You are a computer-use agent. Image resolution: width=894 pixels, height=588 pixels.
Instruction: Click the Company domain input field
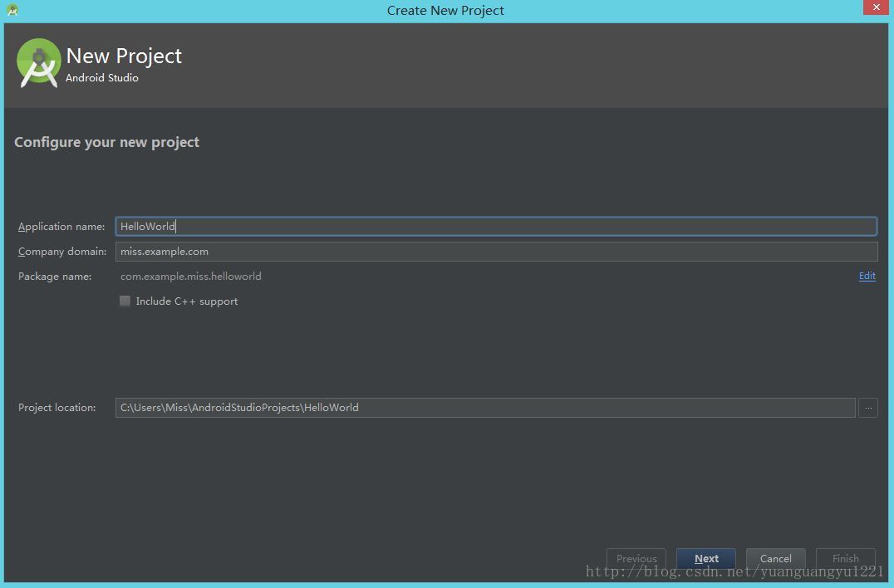496,252
